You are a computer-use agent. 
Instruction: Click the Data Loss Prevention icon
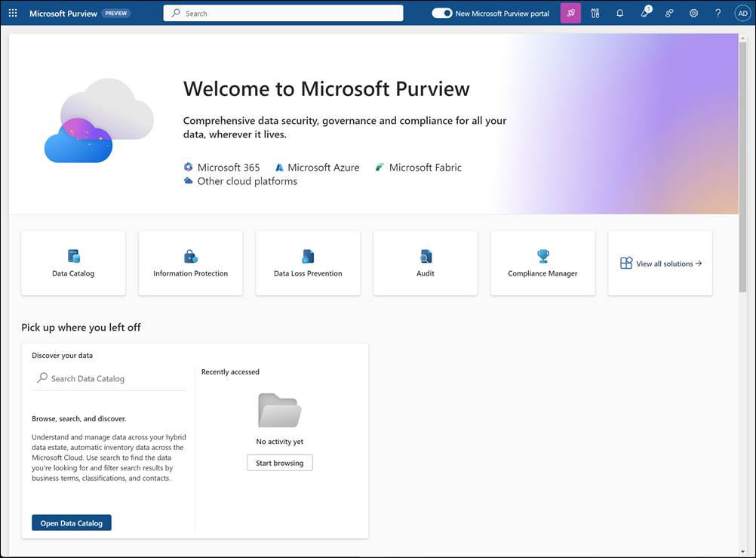307,256
